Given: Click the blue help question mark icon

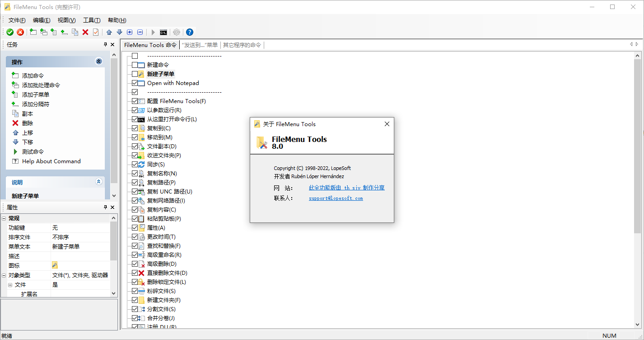Looking at the screenshot, I should (190, 32).
